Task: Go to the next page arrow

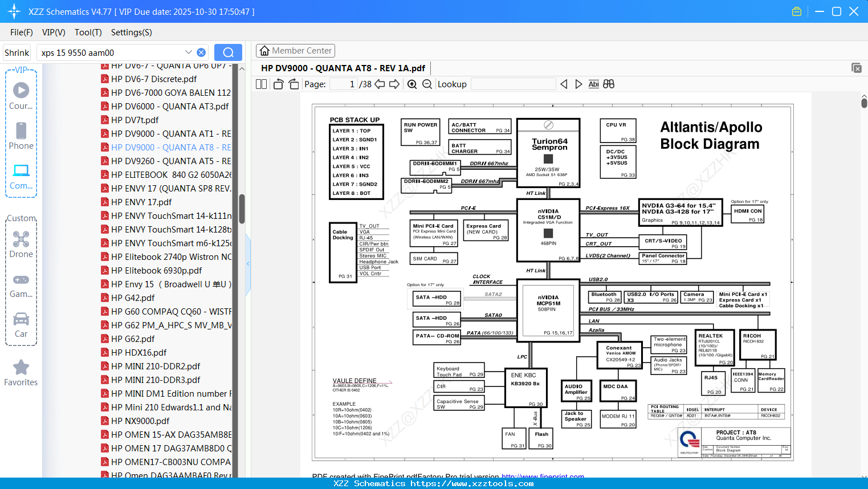Action: coord(394,84)
